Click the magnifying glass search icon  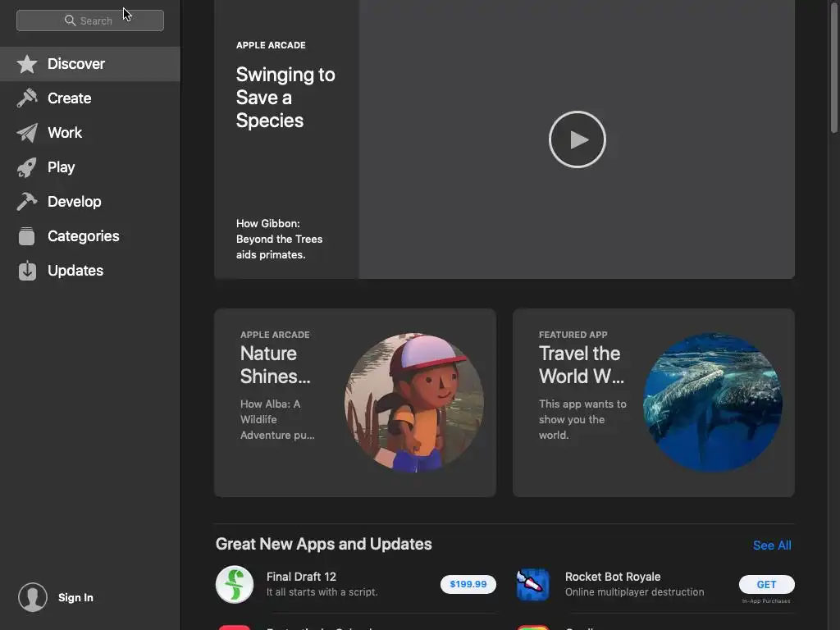tap(71, 21)
